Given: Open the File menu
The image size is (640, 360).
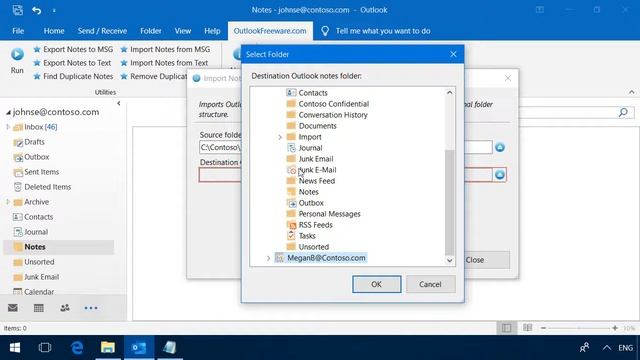Looking at the screenshot, I should pyautogui.click(x=18, y=31).
